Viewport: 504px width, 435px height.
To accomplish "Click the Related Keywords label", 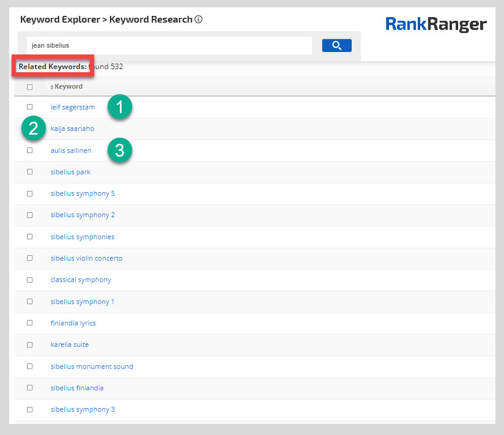I will click(x=52, y=66).
